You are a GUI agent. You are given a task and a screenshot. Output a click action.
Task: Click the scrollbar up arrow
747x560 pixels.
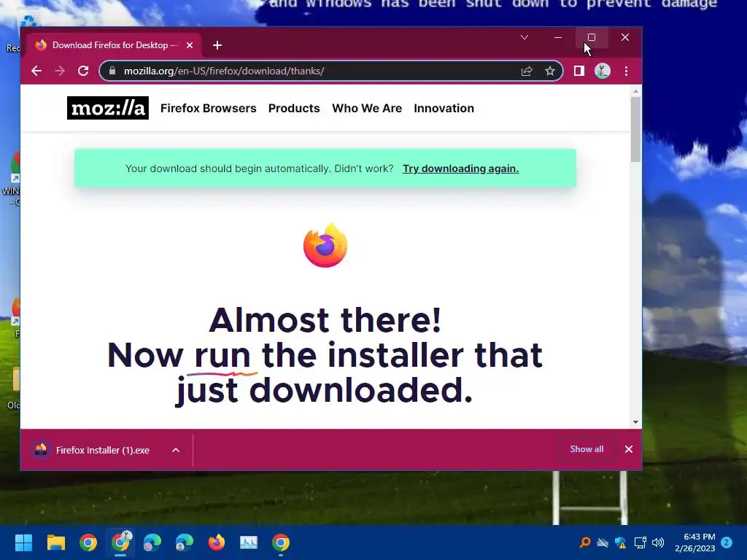click(x=635, y=91)
